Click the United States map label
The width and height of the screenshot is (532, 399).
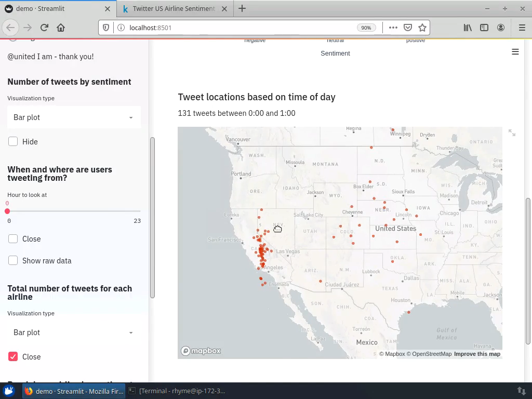(395, 229)
